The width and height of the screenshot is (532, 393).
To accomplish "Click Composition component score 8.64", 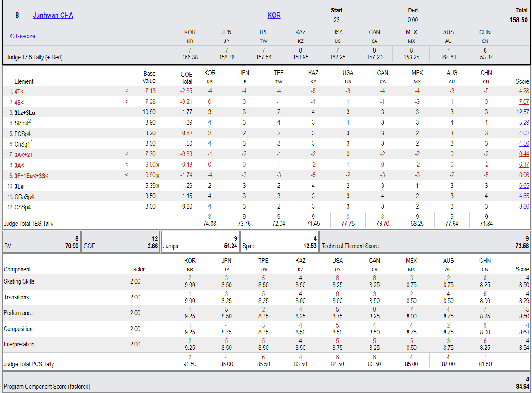I will (x=523, y=332).
